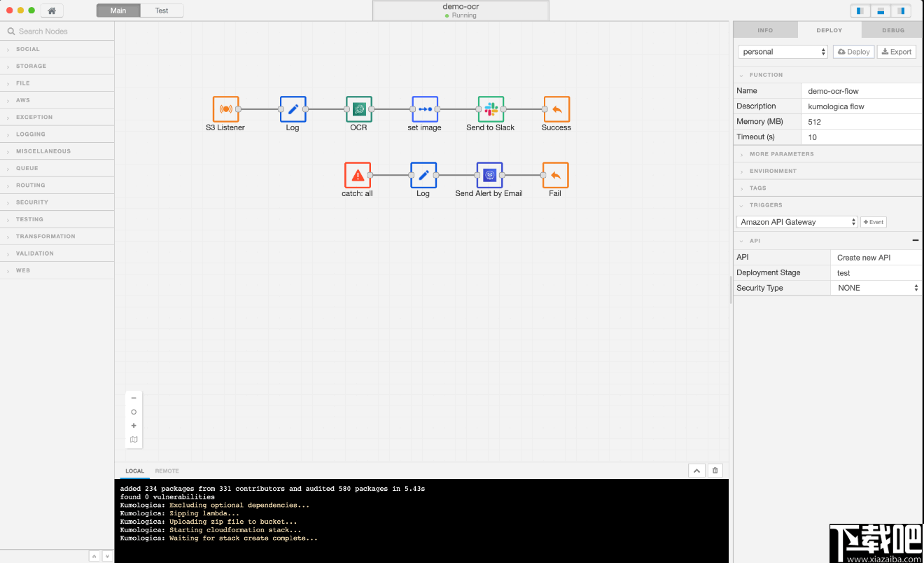Zoom in the canvas with plus
Screen dimensions: 924x563
coord(134,426)
